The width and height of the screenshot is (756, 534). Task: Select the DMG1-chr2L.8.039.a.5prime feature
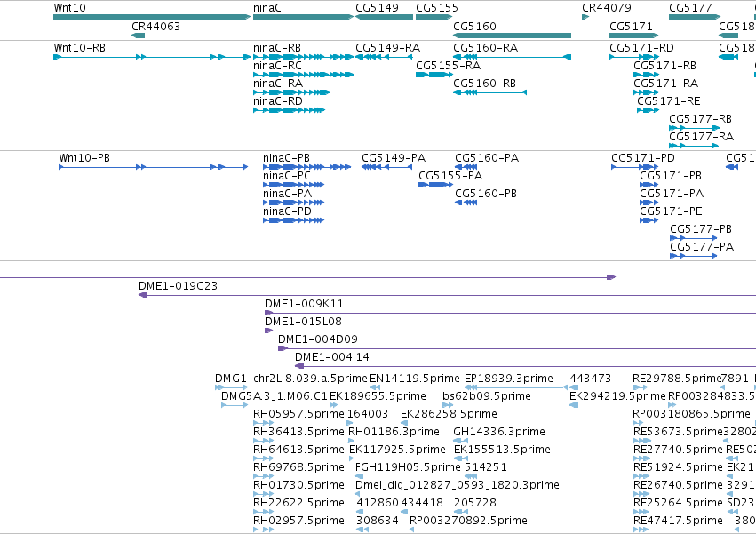point(232,387)
